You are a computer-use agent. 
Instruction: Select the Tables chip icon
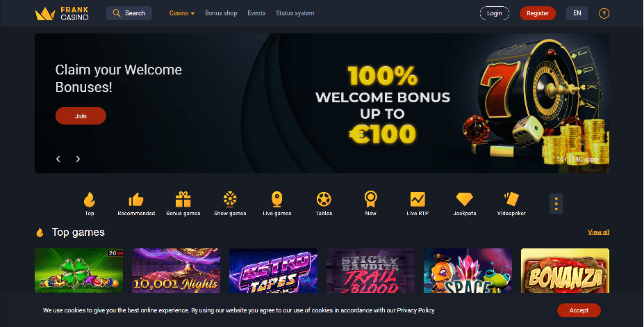pos(324,199)
